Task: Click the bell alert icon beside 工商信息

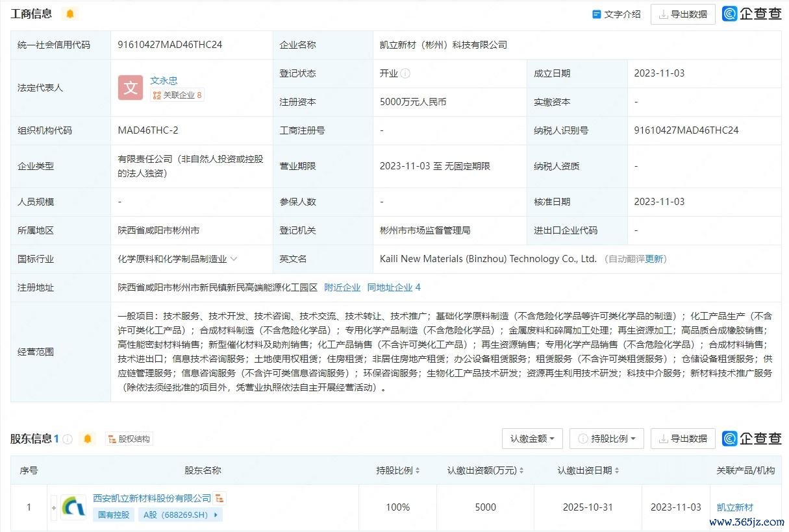Action: [x=70, y=14]
